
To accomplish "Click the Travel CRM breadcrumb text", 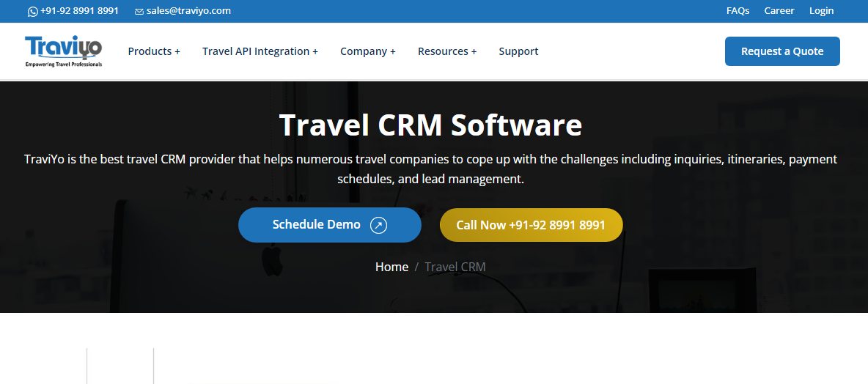I will (455, 267).
